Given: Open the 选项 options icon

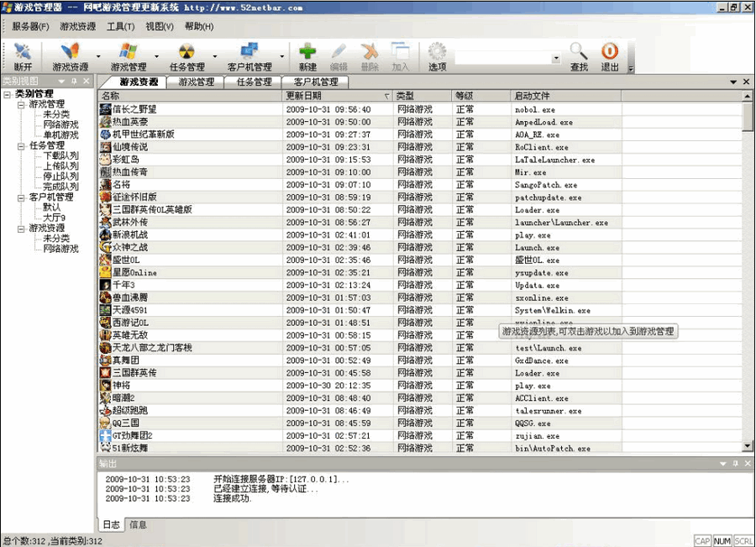Looking at the screenshot, I should pyautogui.click(x=438, y=55).
